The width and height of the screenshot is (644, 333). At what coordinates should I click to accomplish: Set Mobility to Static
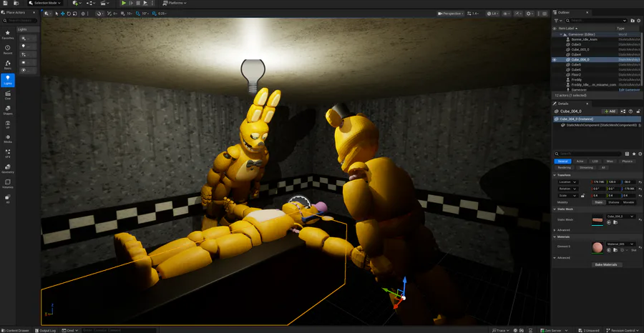pyautogui.click(x=599, y=202)
